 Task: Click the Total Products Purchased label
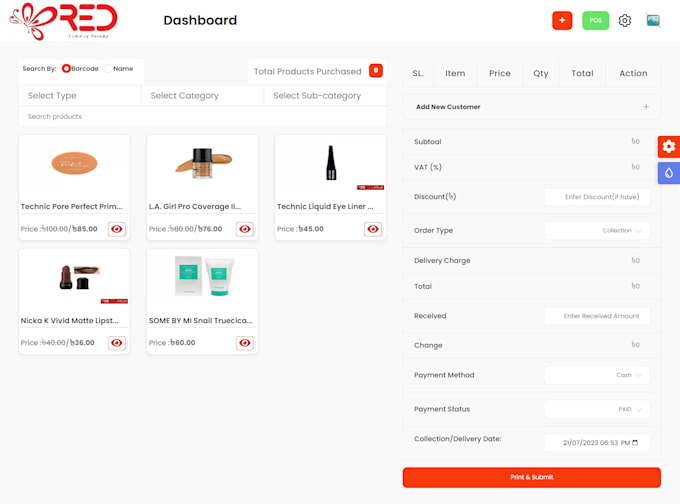(x=307, y=71)
